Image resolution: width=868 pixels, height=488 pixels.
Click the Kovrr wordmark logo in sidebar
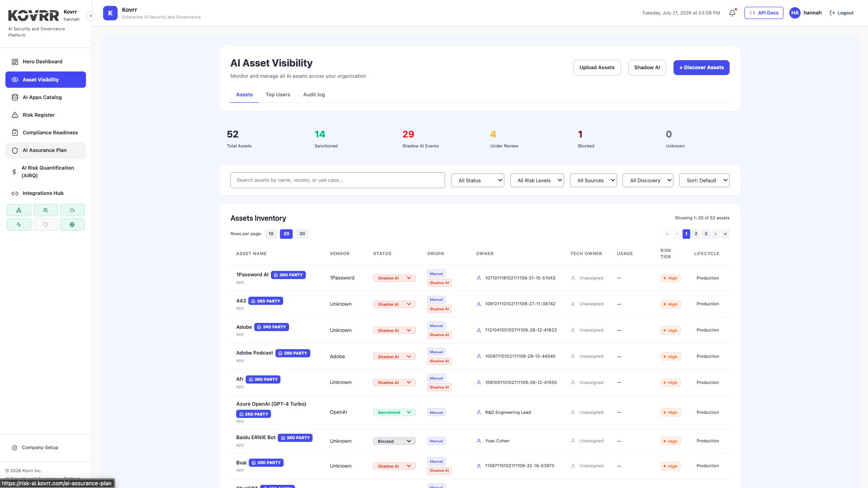pos(33,16)
